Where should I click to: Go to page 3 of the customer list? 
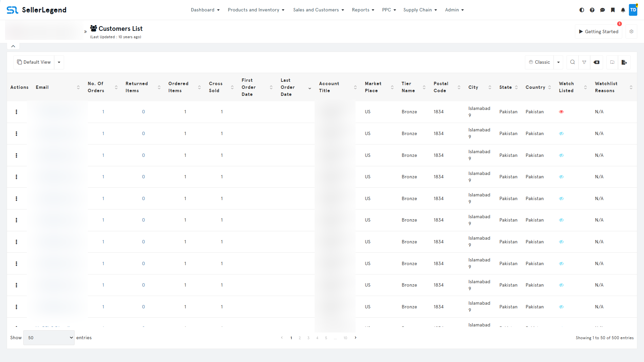click(308, 338)
